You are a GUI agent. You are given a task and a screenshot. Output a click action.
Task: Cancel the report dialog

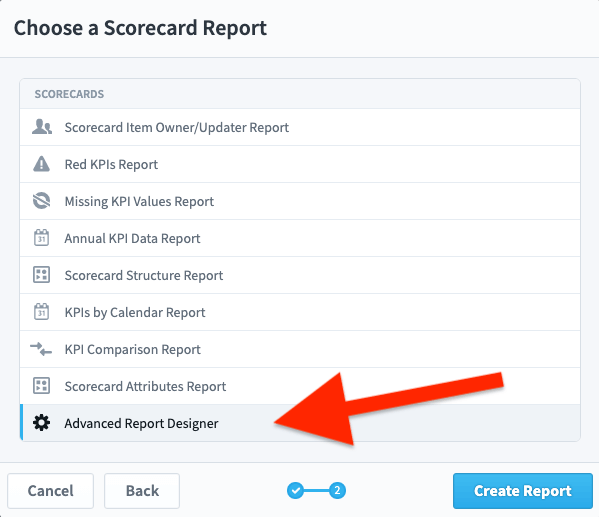coord(50,491)
